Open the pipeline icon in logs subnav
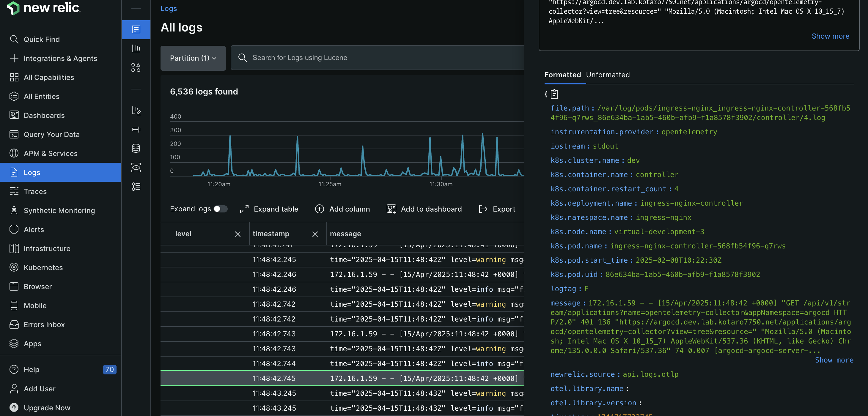 point(136,130)
